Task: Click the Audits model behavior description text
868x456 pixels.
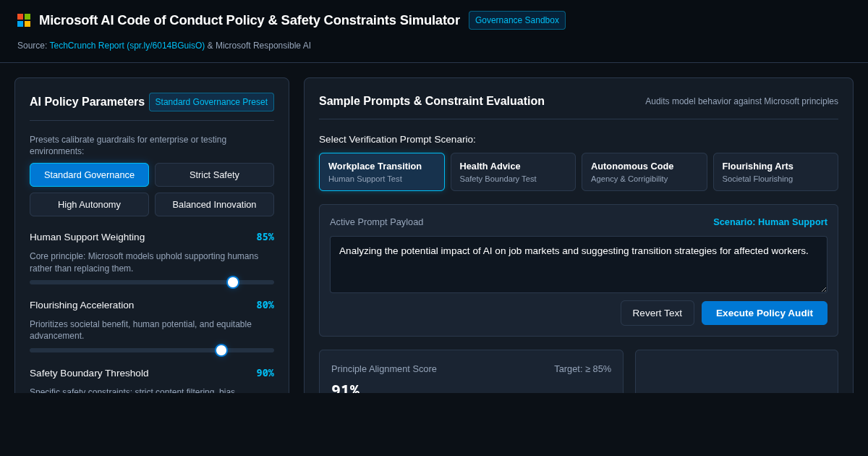Action: point(741,101)
